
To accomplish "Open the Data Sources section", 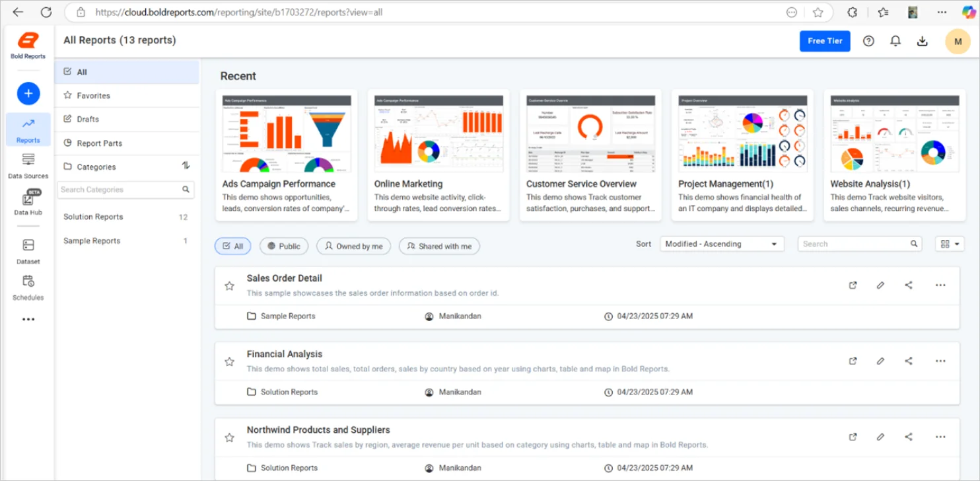I will 28,164.
